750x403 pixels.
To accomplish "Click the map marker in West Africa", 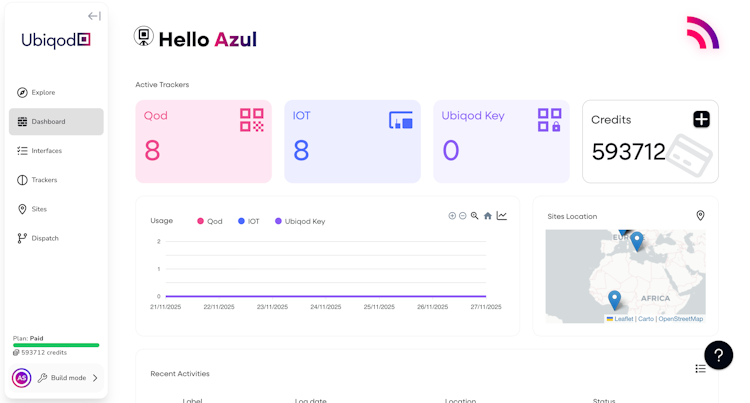I will pyautogui.click(x=614, y=300).
